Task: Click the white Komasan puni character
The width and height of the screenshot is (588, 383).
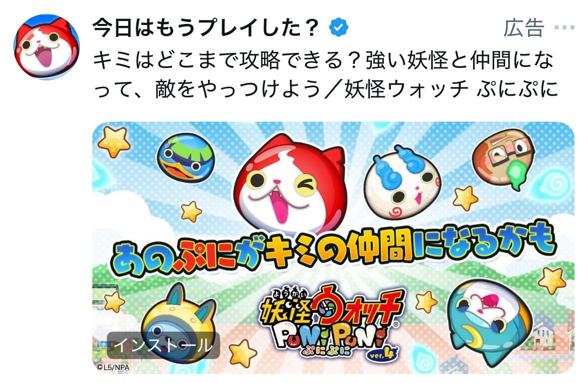Action: tap(403, 182)
